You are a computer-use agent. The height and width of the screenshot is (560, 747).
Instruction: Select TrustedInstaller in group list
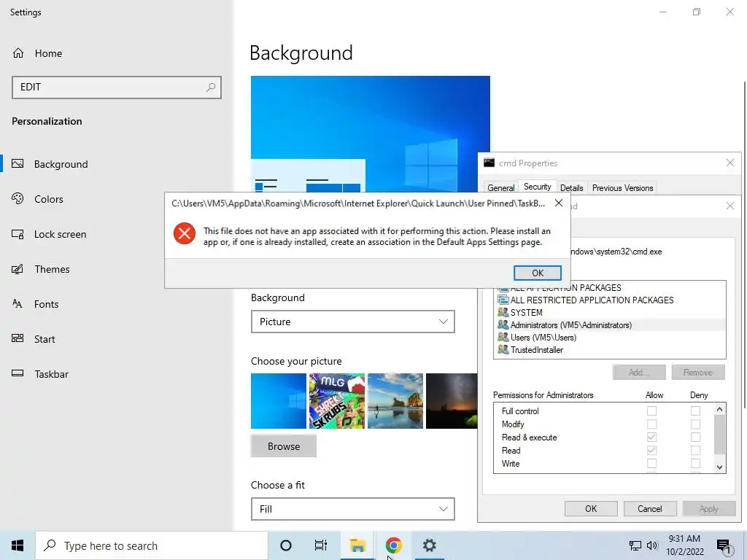click(610, 349)
